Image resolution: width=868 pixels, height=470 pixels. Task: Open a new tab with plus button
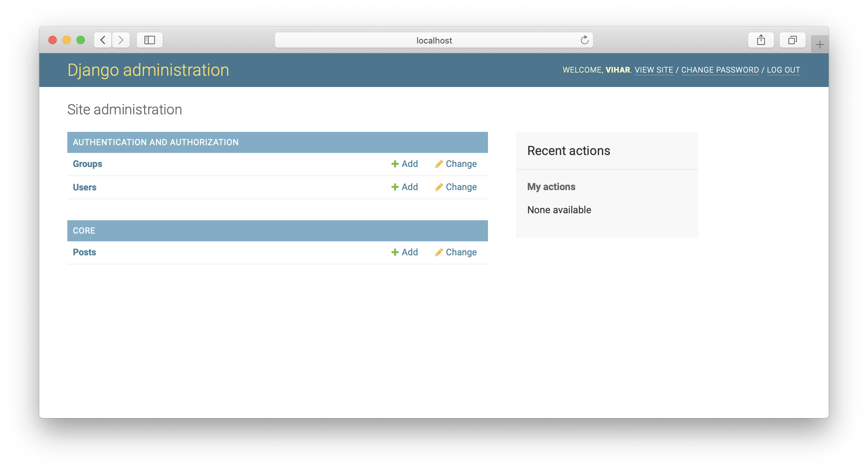pyautogui.click(x=820, y=45)
